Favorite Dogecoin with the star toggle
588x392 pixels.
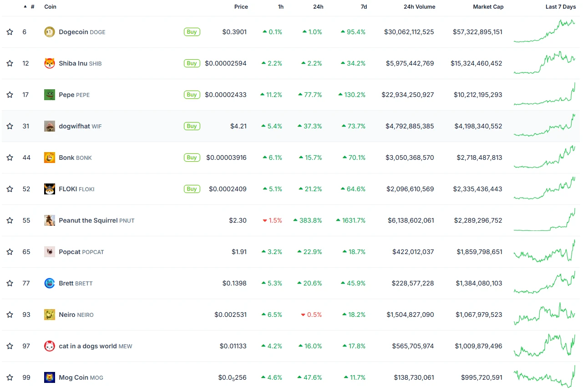[10, 32]
